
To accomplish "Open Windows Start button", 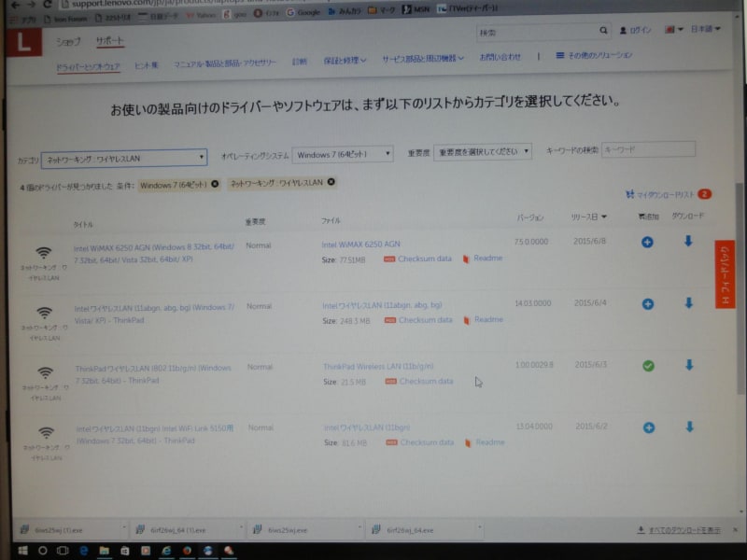I will pyautogui.click(x=22, y=551).
